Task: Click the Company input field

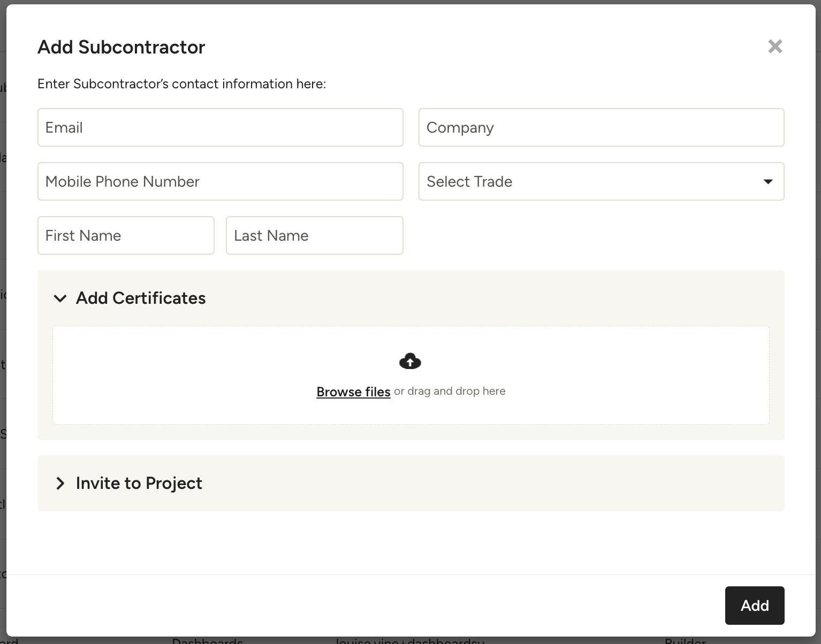Action: point(601,127)
